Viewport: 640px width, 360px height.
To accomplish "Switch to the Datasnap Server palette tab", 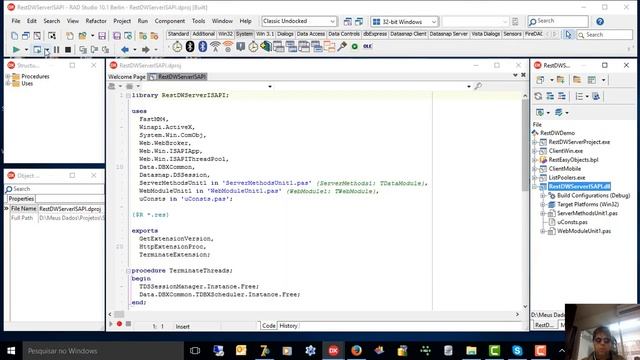I will (448, 34).
